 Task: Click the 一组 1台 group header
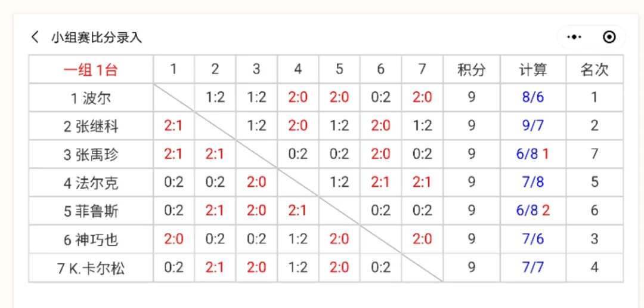[91, 69]
